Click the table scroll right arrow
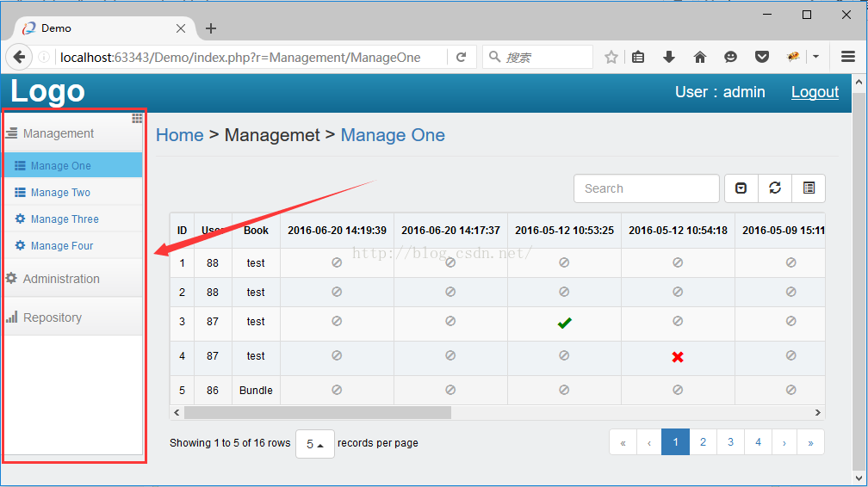Screen dimensions: 868x487 coord(818,413)
